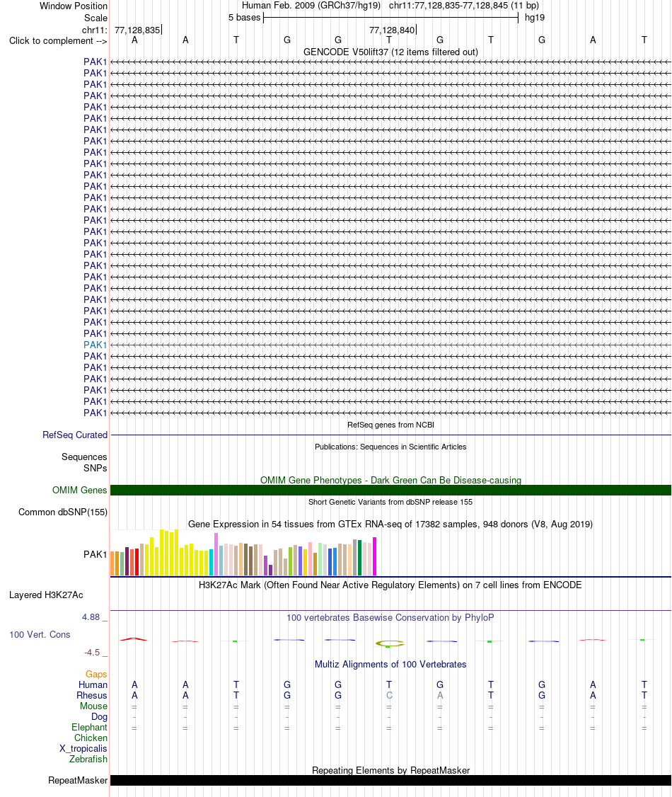The width and height of the screenshot is (672, 797).
Task: Click the mismatched "C" base in the Rhesus row
Action: (389, 695)
